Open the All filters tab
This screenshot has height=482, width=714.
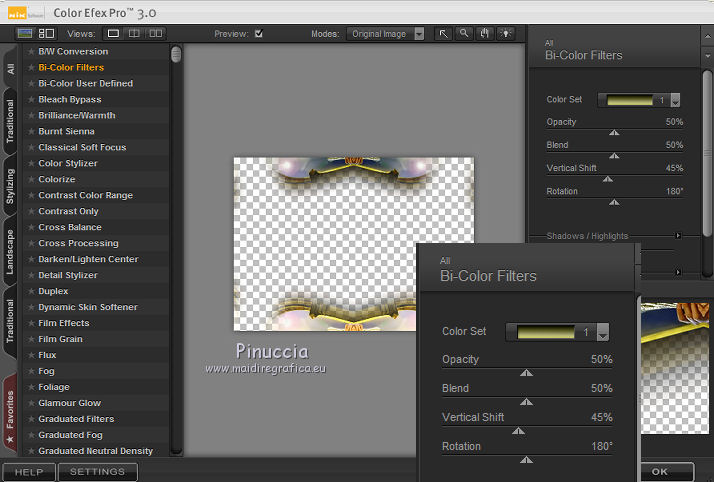click(x=10, y=69)
